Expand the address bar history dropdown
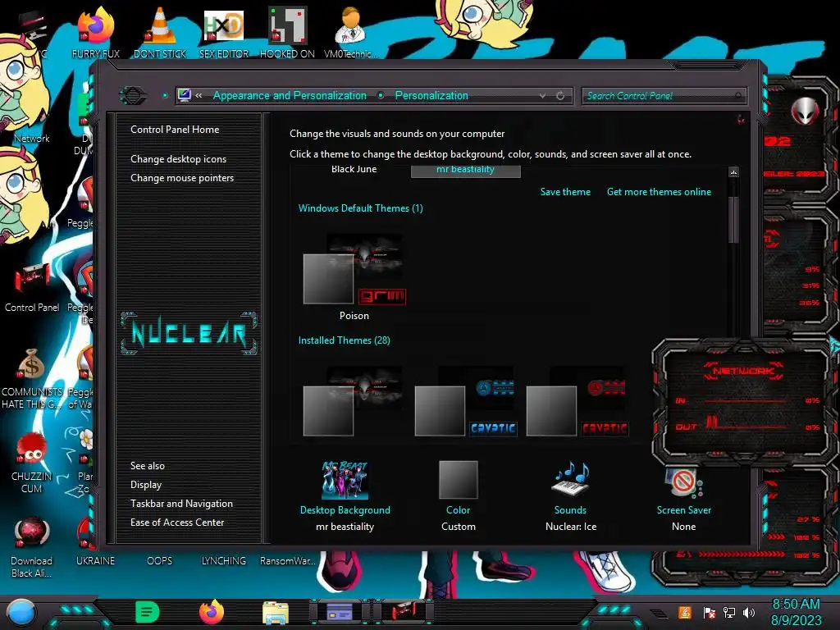Image resolution: width=840 pixels, height=630 pixels. click(x=543, y=96)
